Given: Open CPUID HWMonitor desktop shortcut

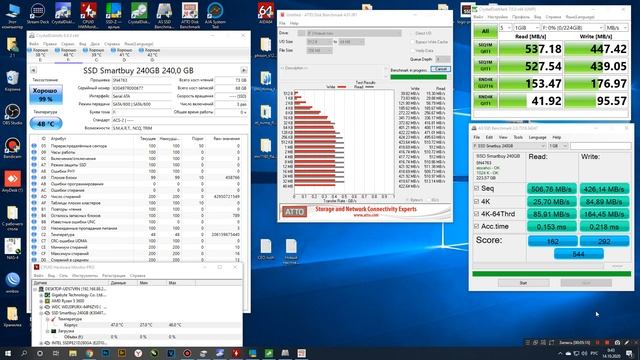Looking at the screenshot, I should coord(88,14).
